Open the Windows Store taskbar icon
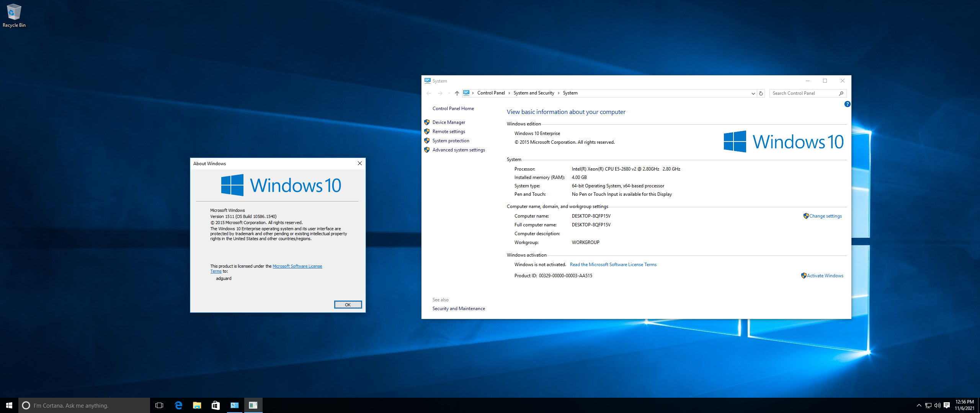The width and height of the screenshot is (980, 413). coord(216,405)
